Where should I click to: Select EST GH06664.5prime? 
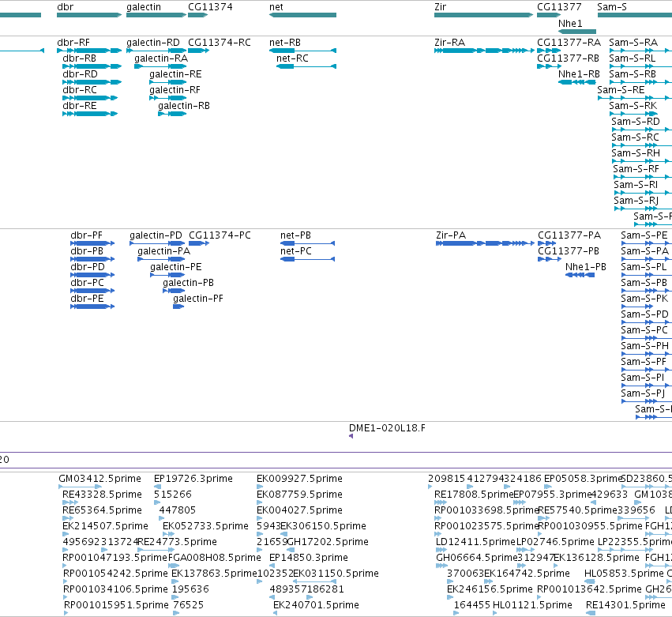click(477, 558)
